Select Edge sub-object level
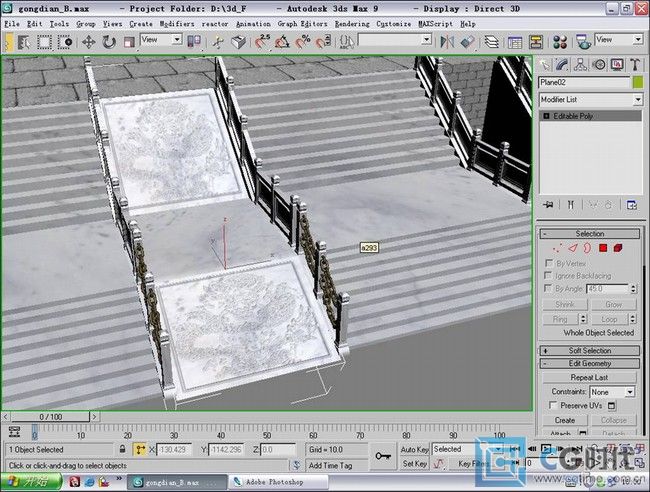650x492 pixels. coord(572,248)
